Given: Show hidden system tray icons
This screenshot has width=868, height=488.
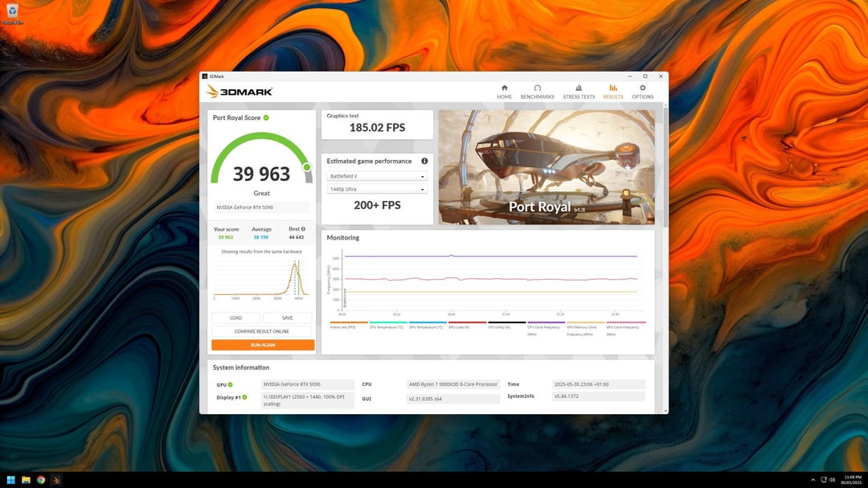Looking at the screenshot, I should 813,480.
